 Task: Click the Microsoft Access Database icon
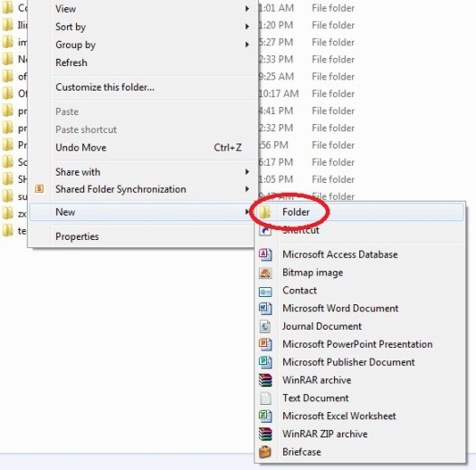tap(265, 254)
